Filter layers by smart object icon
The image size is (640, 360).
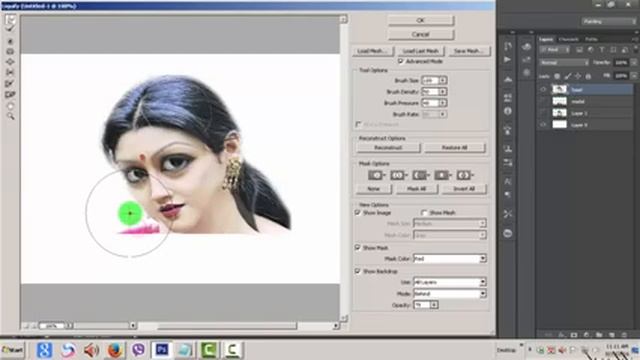pos(624,50)
